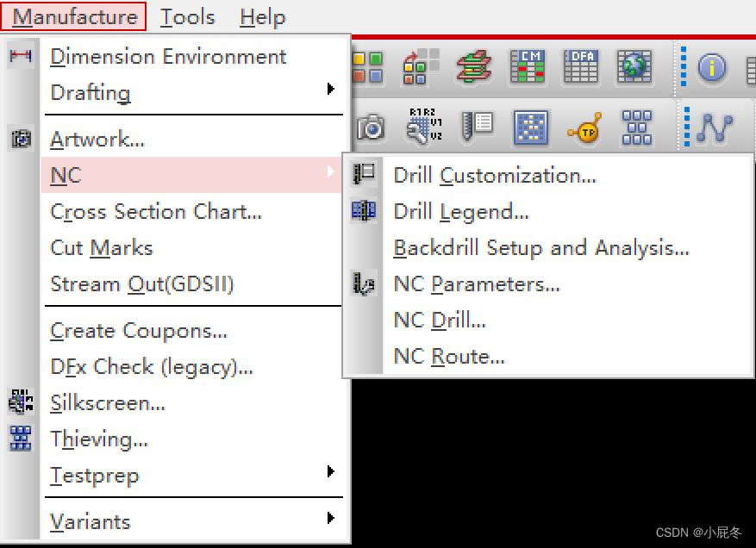The width and height of the screenshot is (756, 548).
Task: Open the Constraint Manager (CM) icon
Action: click(x=528, y=66)
